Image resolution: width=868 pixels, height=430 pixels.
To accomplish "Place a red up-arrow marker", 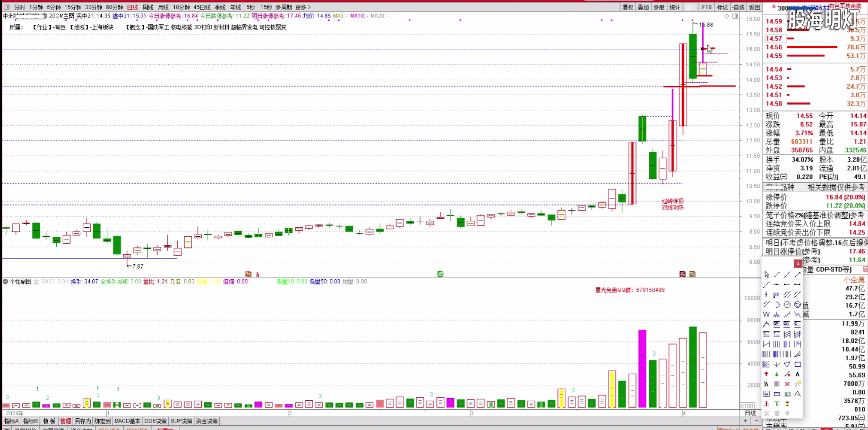I will [x=767, y=374].
